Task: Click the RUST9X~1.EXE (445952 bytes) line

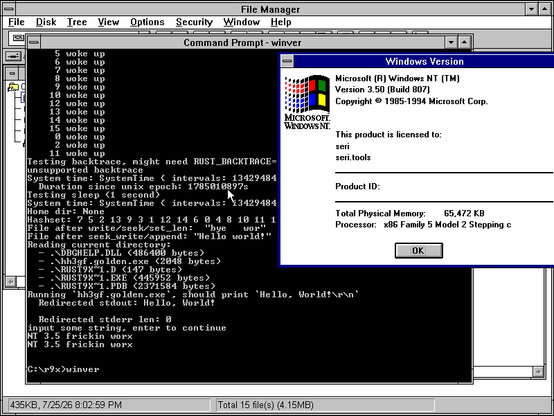Action: (124, 278)
